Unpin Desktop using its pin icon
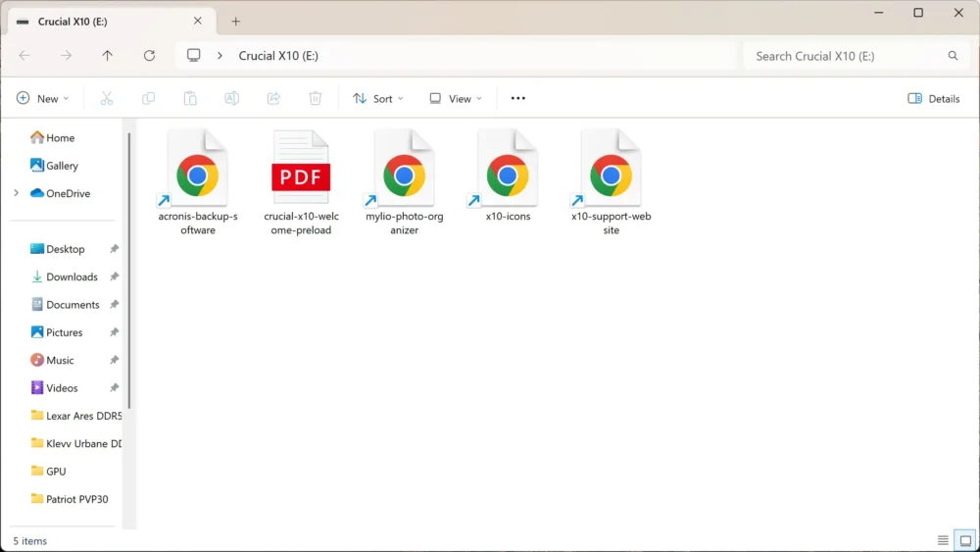Screen dimensions: 980x552 115,249
